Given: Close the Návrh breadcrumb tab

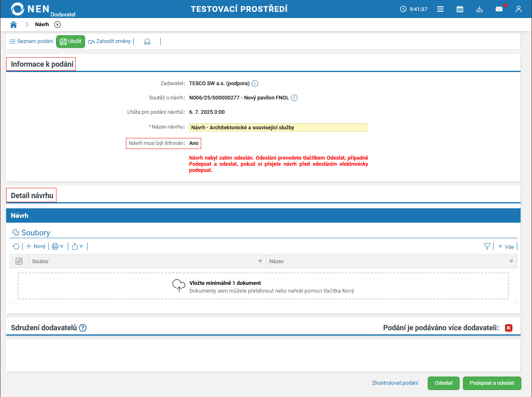Looking at the screenshot, I should [58, 25].
